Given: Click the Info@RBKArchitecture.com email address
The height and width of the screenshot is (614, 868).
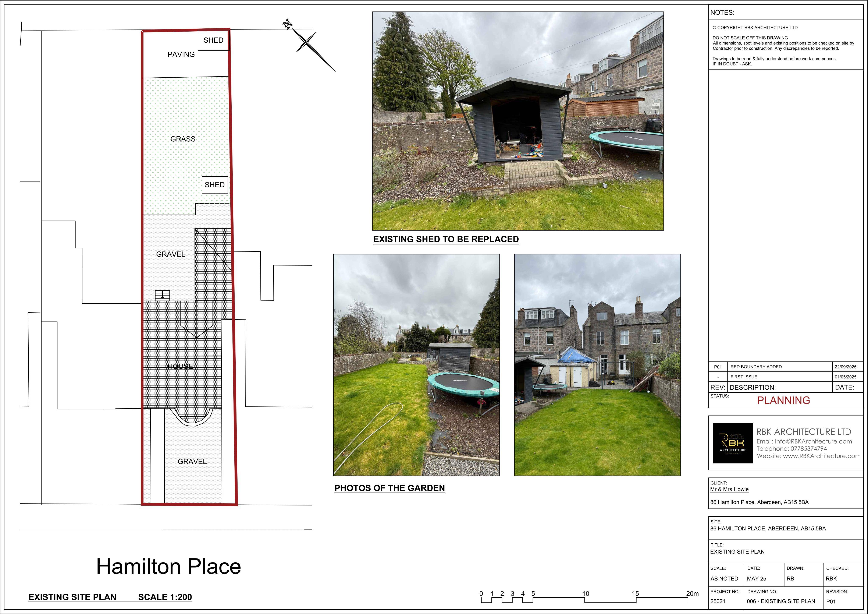Looking at the screenshot, I should [813, 441].
